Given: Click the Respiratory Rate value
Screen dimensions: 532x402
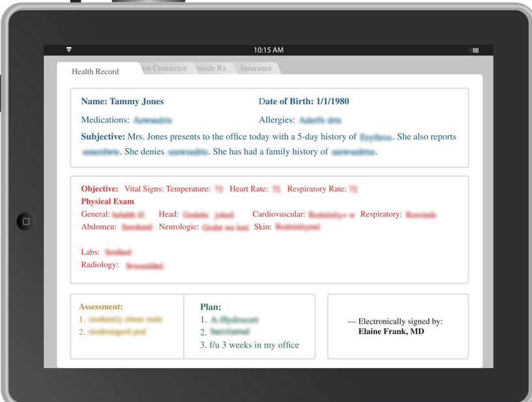Looking at the screenshot, I should coord(353,189).
